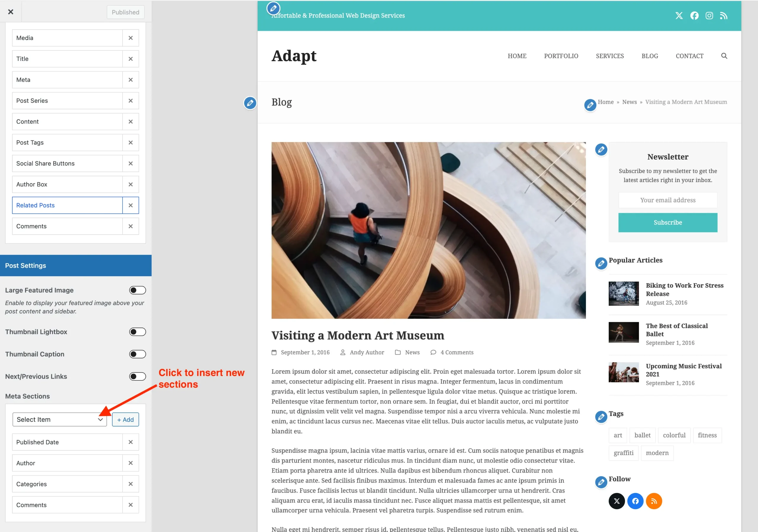
Task: Open the PORTFOLIO menu item
Action: pos(561,56)
